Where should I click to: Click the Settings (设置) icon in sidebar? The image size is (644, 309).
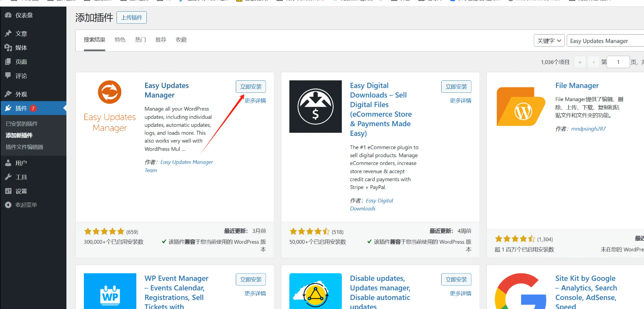[x=8, y=191]
